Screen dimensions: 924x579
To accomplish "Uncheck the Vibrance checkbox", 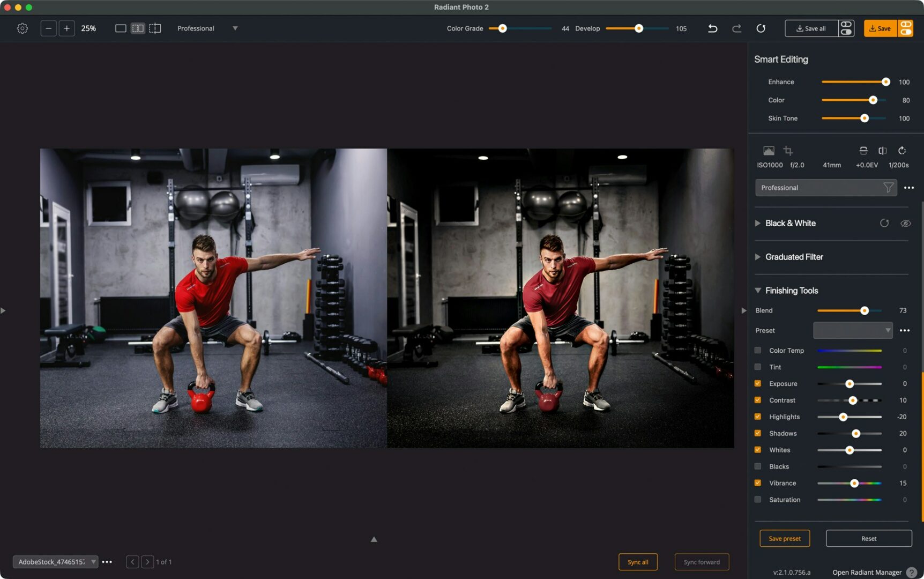I will (x=758, y=483).
